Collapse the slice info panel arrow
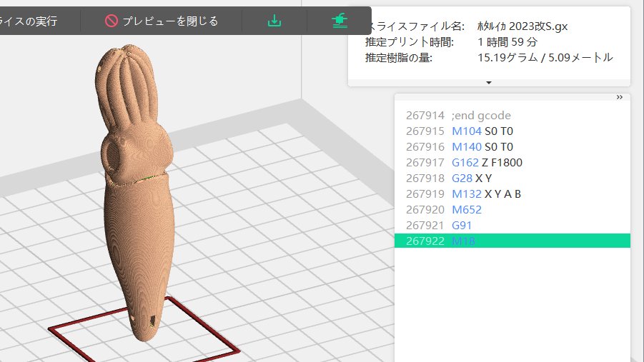The height and width of the screenshot is (362, 644). (x=489, y=83)
